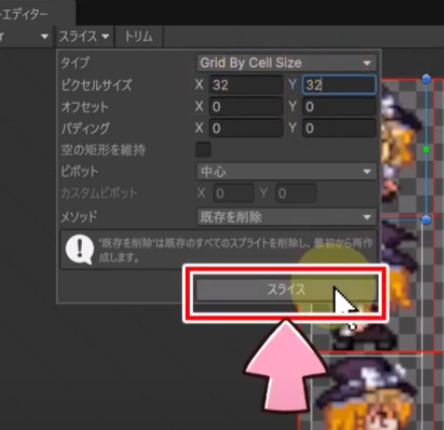
Task: Toggle the 空の矩形を維持 checkbox
Action: pos(203,150)
